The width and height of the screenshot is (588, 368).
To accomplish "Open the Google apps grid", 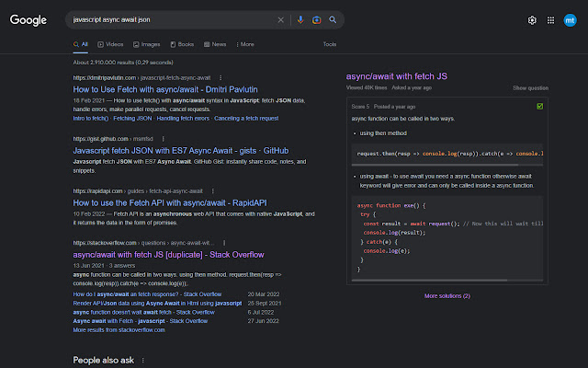I will (550, 20).
